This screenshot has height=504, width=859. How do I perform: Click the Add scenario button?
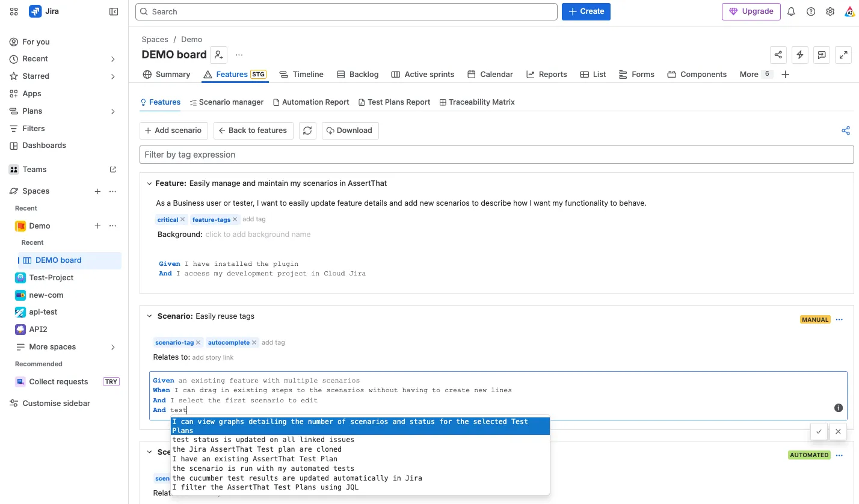(x=174, y=131)
